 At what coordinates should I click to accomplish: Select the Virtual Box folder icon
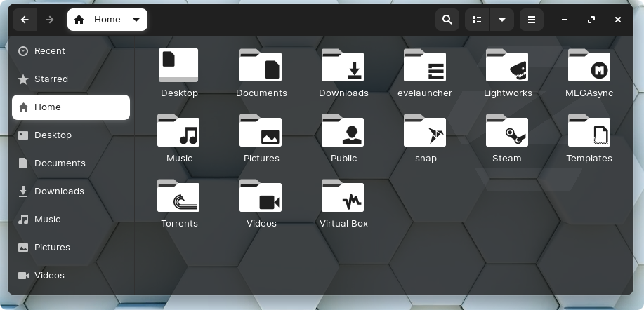pyautogui.click(x=343, y=196)
